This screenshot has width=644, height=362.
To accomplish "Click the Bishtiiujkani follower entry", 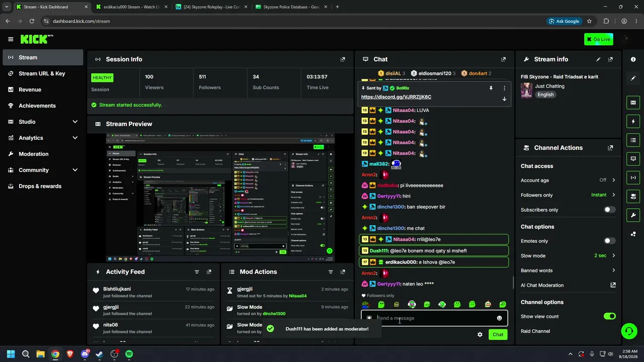I will [153, 292].
